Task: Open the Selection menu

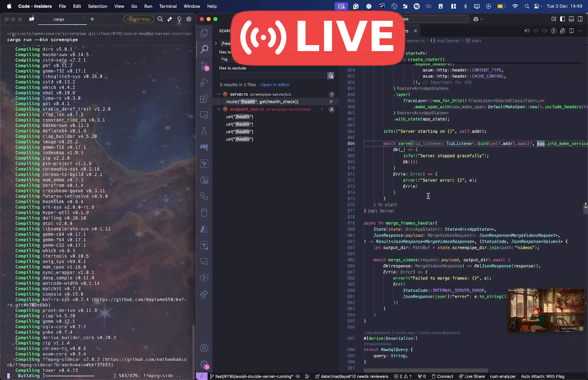Action: tap(97, 6)
